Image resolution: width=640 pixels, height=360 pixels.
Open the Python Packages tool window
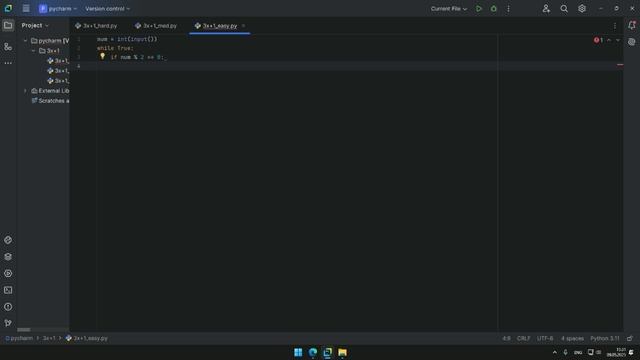(8, 257)
